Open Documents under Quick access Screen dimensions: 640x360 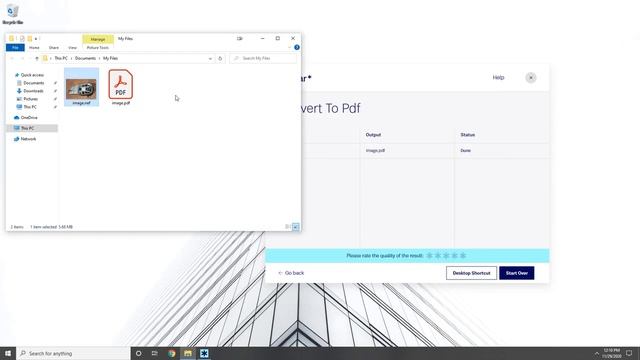pyautogui.click(x=33, y=83)
